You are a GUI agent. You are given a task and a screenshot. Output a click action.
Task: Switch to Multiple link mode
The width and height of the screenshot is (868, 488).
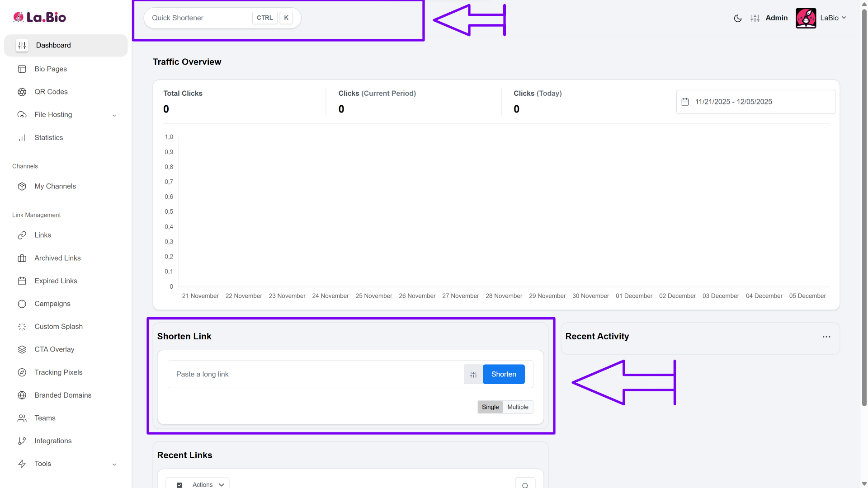pyautogui.click(x=518, y=407)
